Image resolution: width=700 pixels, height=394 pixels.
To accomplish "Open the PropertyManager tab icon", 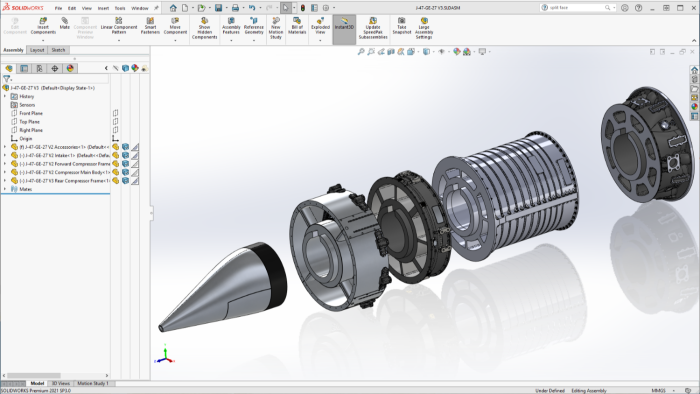I will [24, 68].
